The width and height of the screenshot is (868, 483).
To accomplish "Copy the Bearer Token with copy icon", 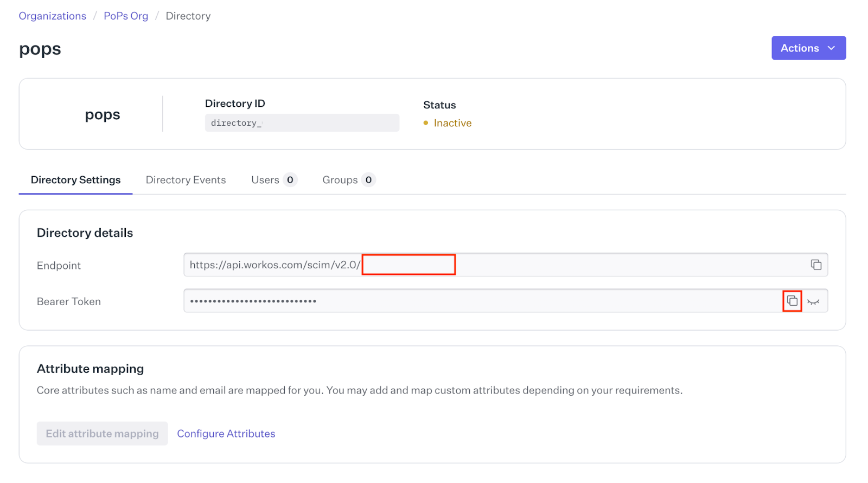I will pyautogui.click(x=792, y=301).
